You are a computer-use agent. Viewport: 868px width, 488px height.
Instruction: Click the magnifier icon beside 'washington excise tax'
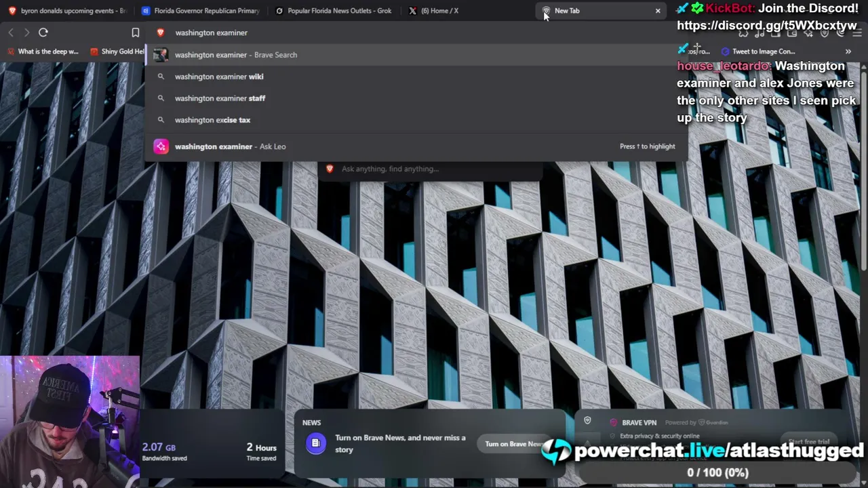[161, 120]
